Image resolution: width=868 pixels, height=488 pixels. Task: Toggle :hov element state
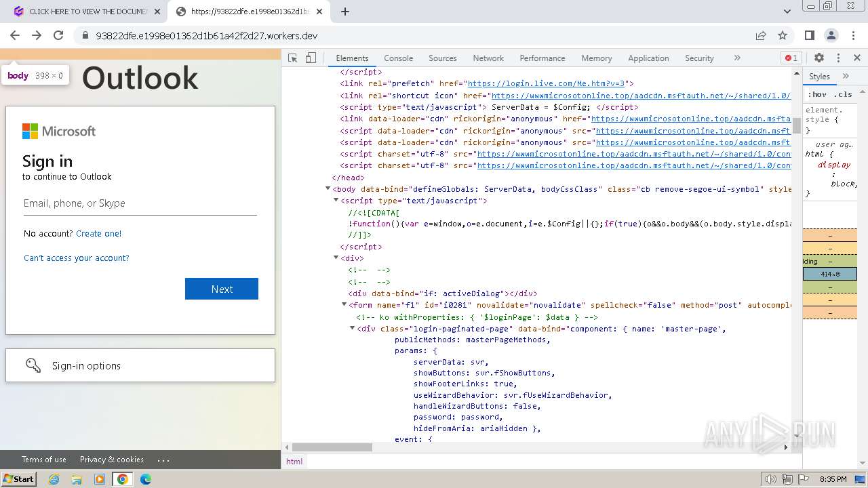(817, 94)
